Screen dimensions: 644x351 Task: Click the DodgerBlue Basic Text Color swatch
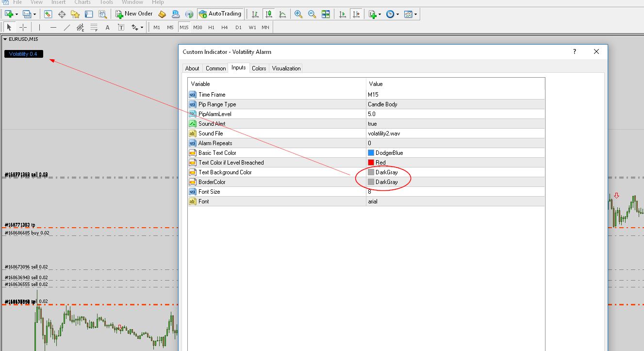click(x=371, y=153)
